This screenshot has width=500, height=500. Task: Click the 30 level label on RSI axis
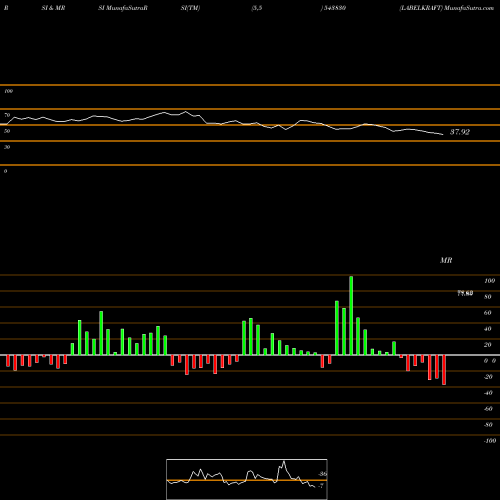tap(7, 147)
